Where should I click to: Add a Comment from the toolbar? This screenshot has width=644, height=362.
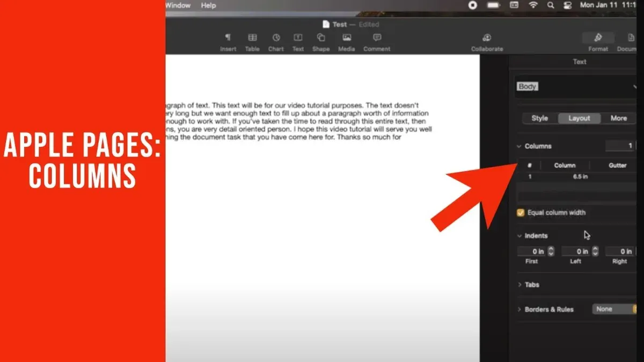[377, 42]
